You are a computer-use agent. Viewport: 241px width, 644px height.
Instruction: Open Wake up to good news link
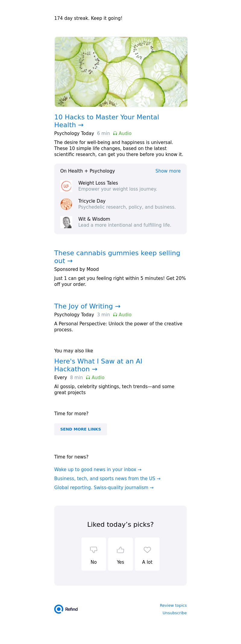(98, 470)
